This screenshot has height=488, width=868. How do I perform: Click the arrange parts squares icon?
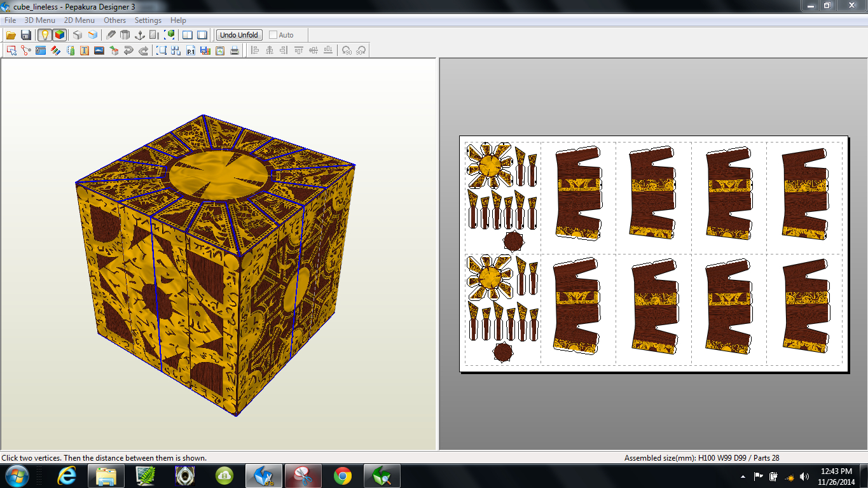pyautogui.click(x=176, y=50)
